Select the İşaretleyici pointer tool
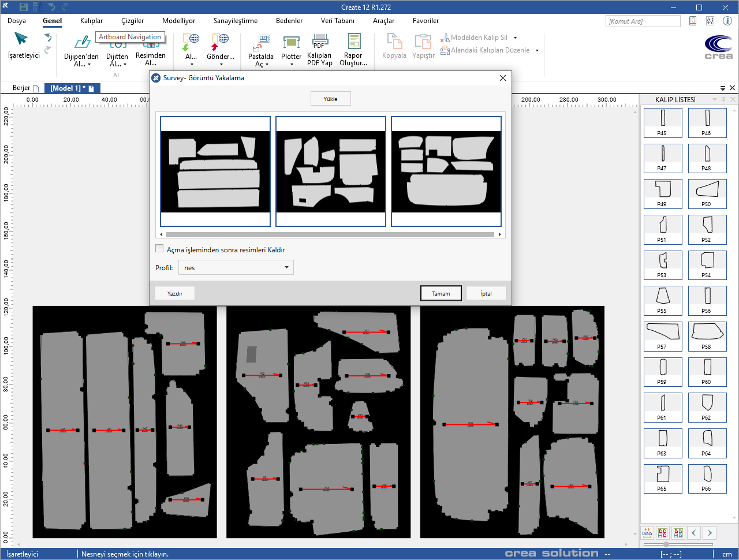Viewport: 739px width, 560px height. pyautogui.click(x=21, y=40)
